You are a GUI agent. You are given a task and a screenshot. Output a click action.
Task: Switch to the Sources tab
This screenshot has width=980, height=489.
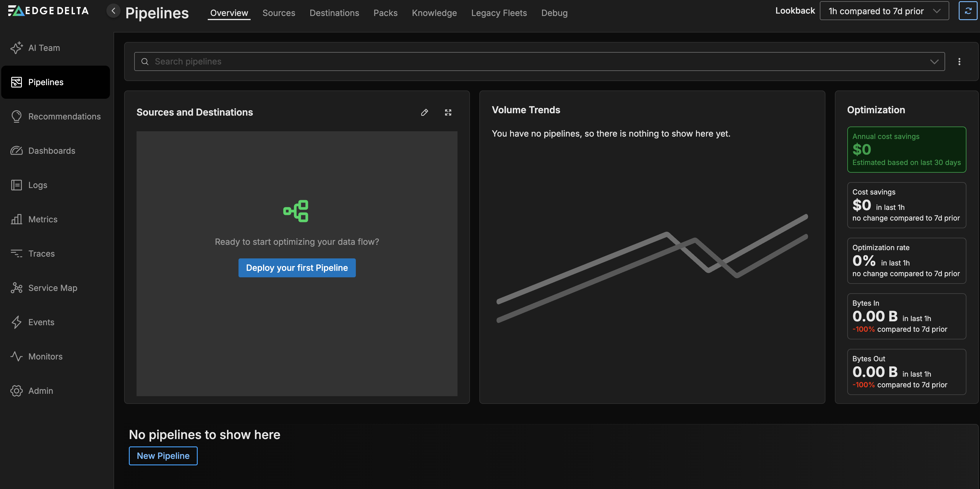278,13
